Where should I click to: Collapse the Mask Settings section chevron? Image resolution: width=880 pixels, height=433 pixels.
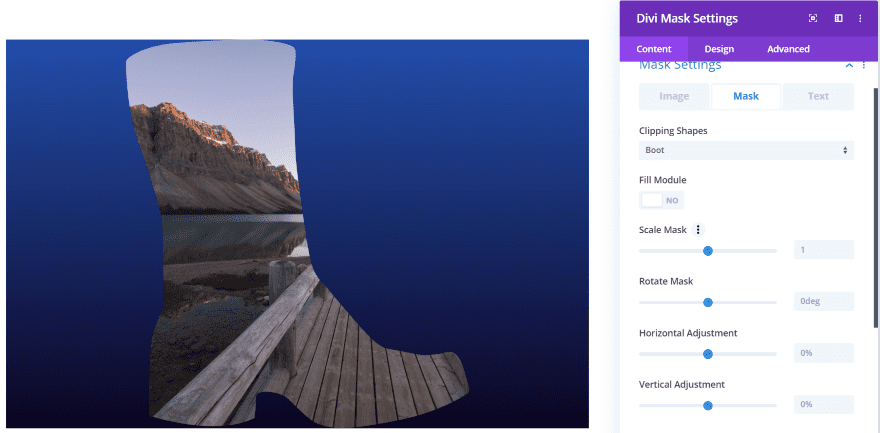coord(849,65)
